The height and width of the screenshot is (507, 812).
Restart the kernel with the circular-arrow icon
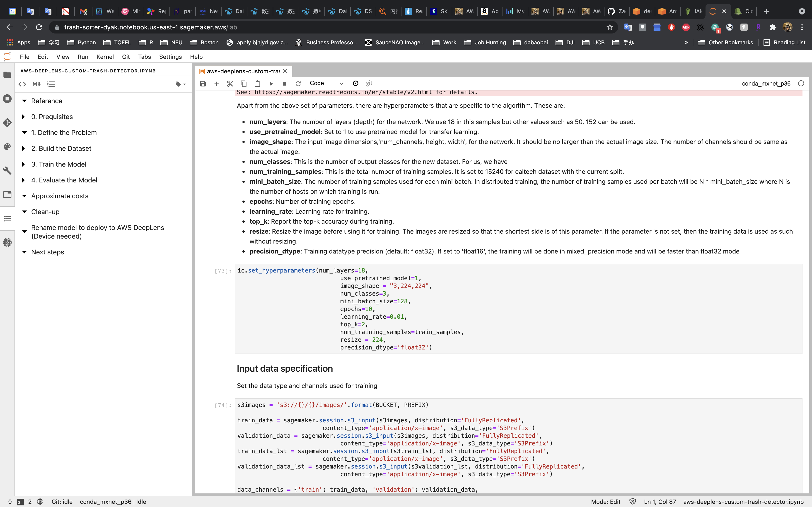(298, 84)
